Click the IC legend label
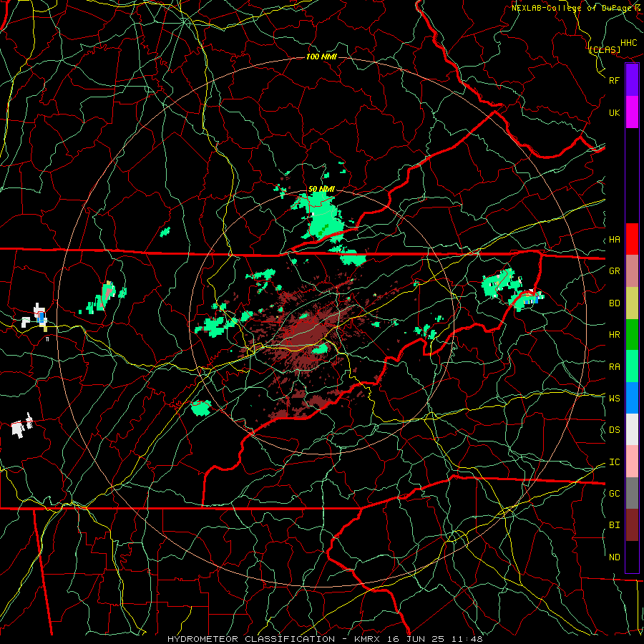 (614, 462)
